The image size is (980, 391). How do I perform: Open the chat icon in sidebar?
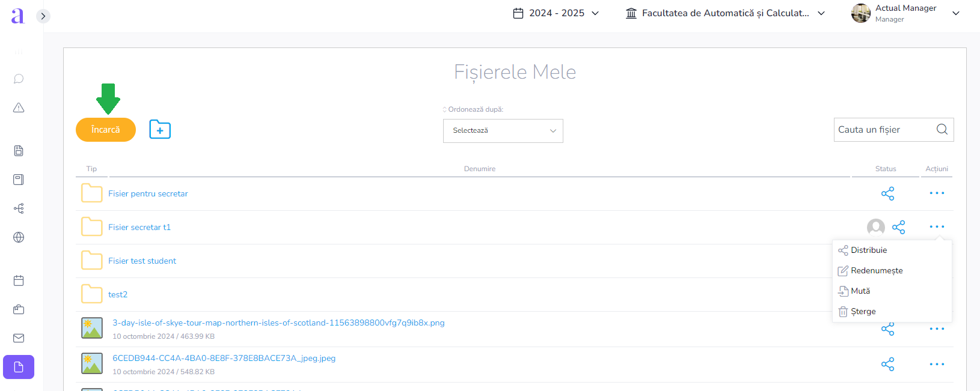pos(19,79)
